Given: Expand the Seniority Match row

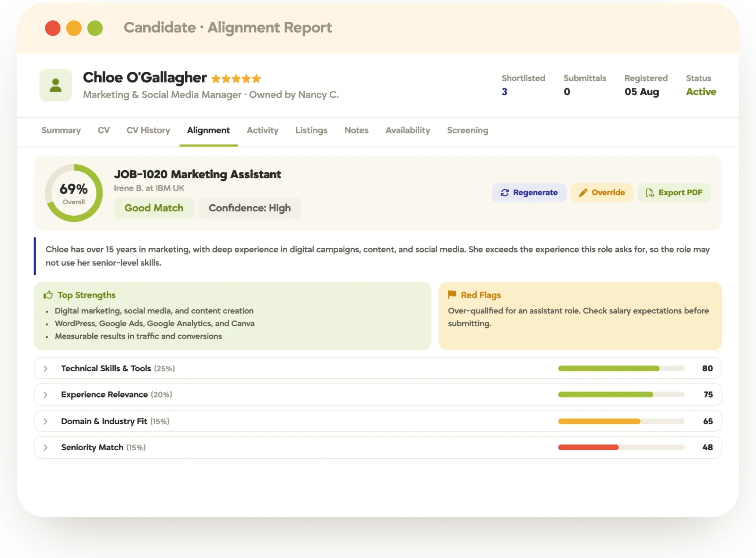Looking at the screenshot, I should click(378, 447).
